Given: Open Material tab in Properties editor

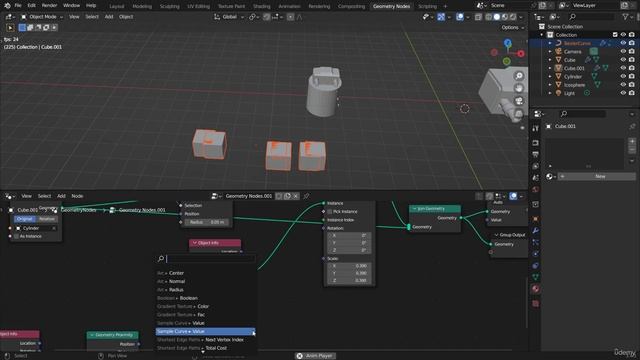Looking at the screenshot, I should (x=536, y=289).
